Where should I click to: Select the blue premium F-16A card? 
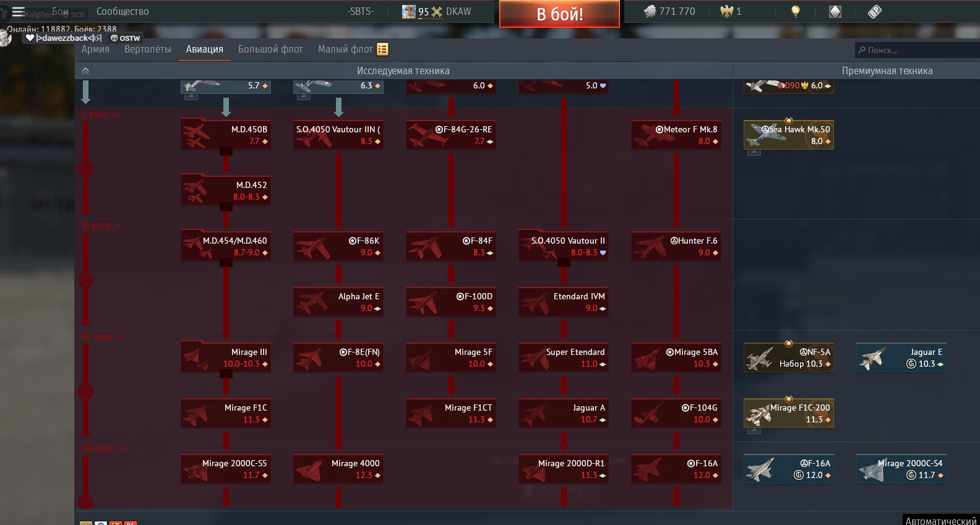click(789, 469)
